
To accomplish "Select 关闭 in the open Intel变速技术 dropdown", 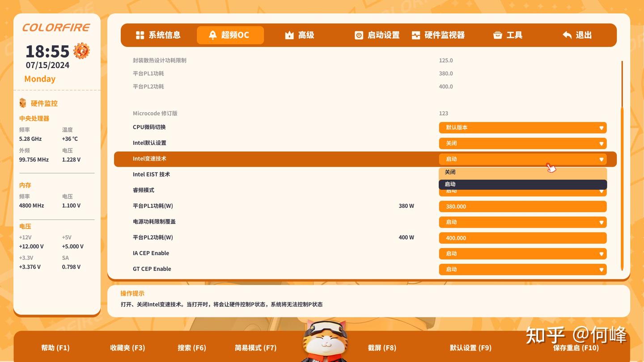I will 522,172.
